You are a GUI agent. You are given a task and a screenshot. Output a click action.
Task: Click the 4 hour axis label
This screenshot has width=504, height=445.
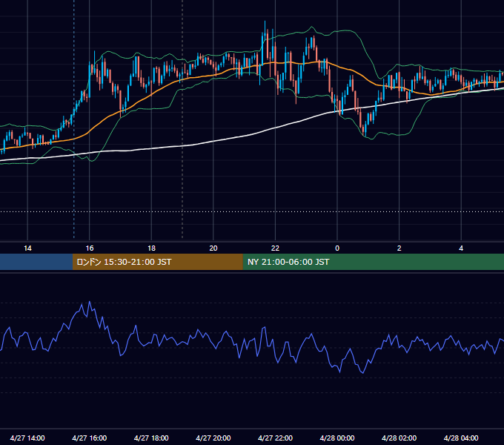click(x=461, y=248)
